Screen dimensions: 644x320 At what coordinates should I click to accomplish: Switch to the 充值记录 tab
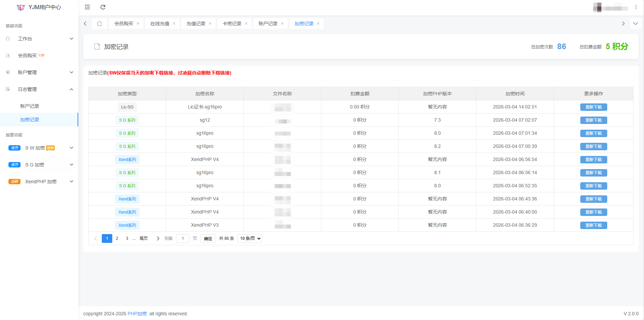tap(196, 24)
